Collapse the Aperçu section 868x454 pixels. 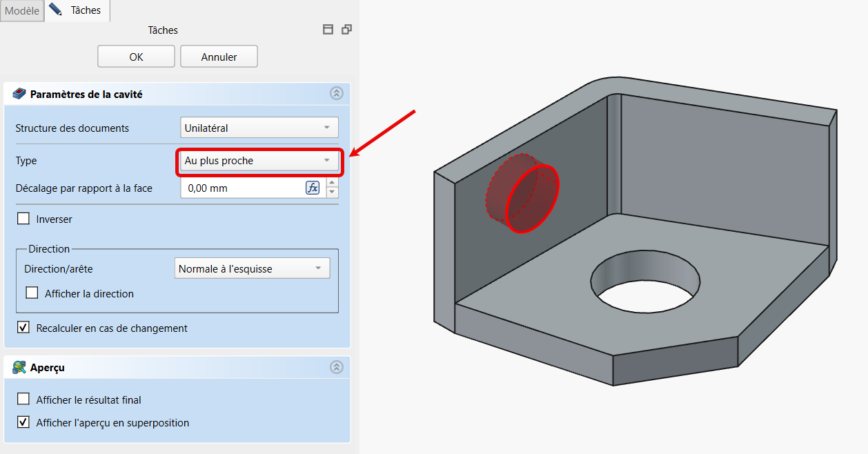click(x=336, y=367)
